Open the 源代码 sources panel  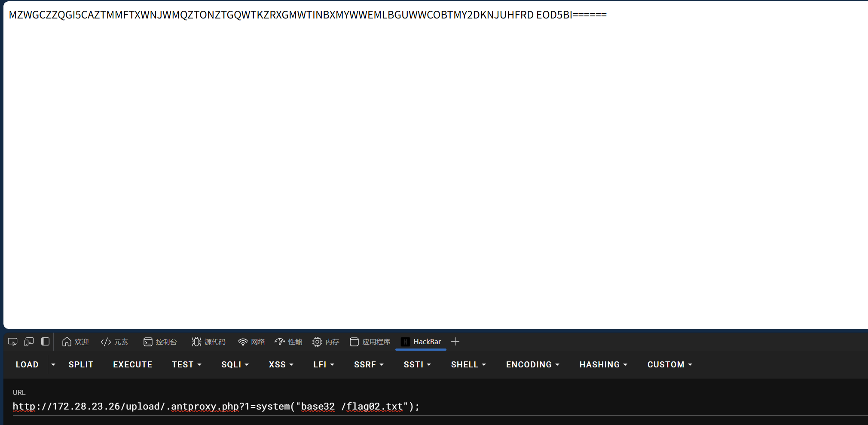click(x=209, y=342)
